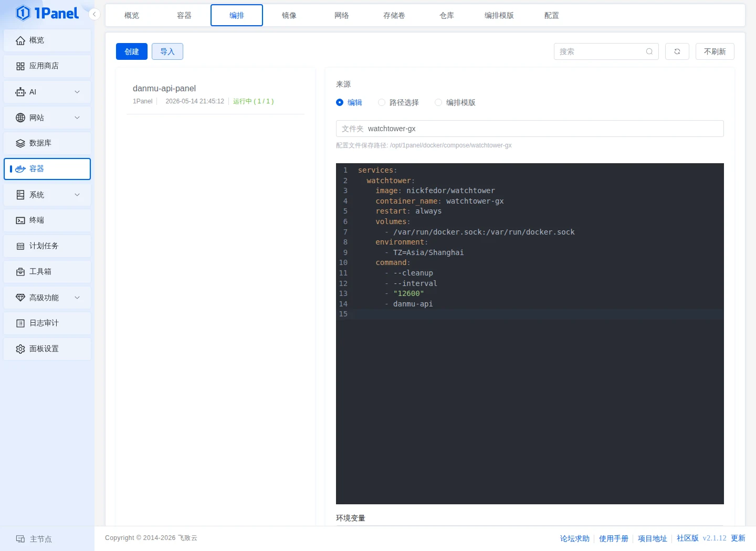Click the gear icon for 面板设置
The height and width of the screenshot is (551, 756).
point(20,349)
